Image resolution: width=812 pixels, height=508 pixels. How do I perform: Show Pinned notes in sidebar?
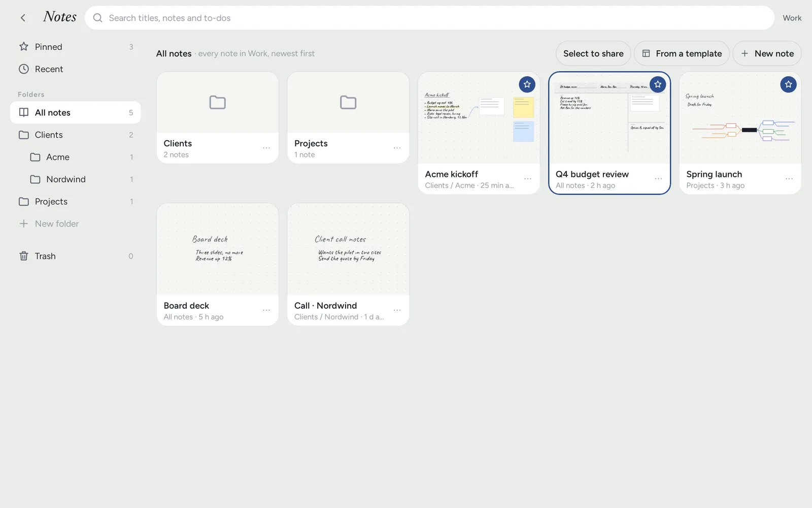point(76,47)
